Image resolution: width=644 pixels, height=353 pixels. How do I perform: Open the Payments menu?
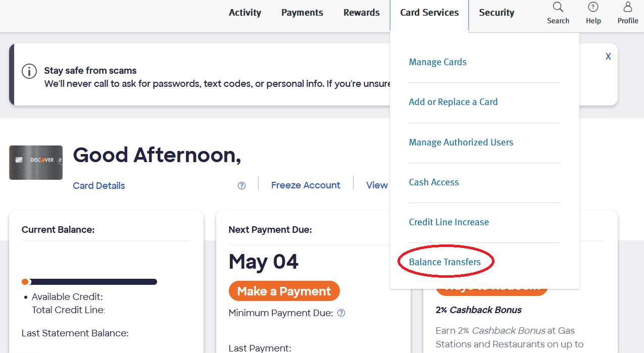(x=302, y=13)
